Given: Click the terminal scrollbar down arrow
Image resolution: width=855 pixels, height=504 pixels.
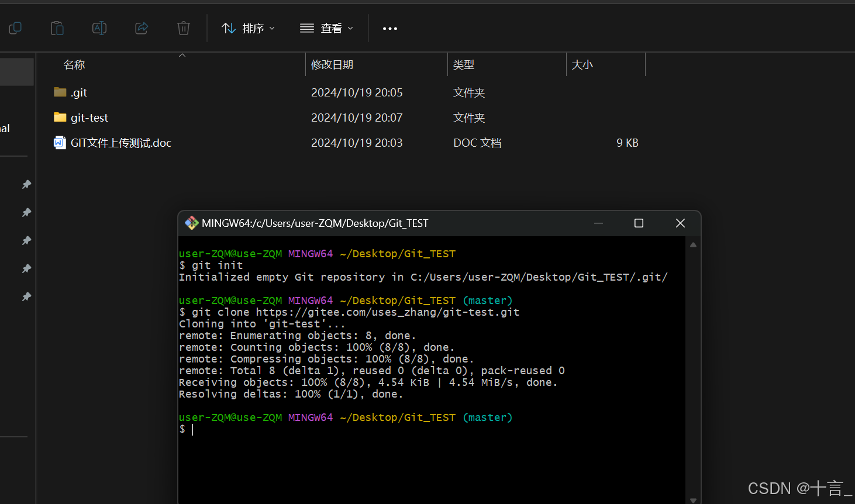Looking at the screenshot, I should pyautogui.click(x=693, y=500).
